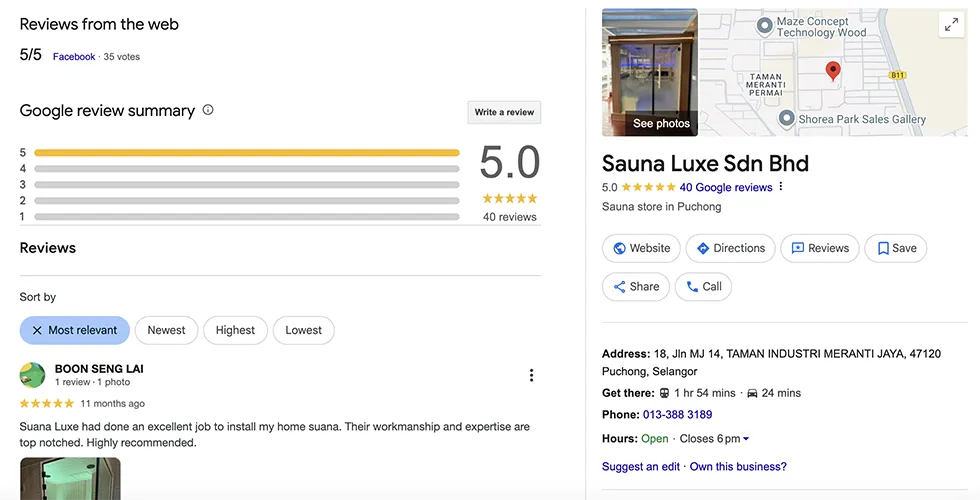Click the car icon in Get there row

752,393
